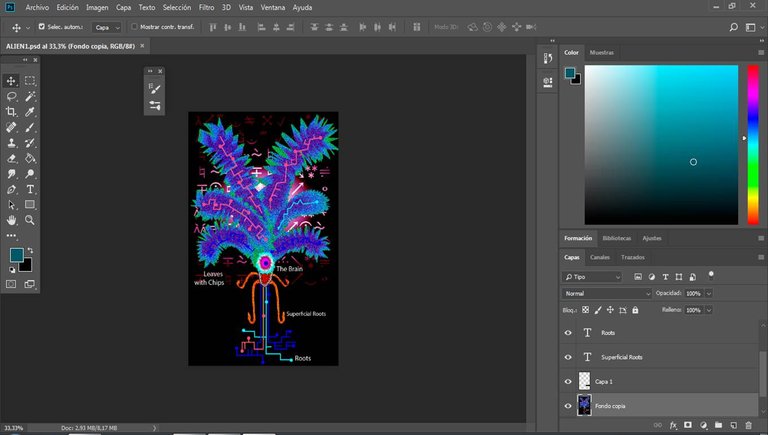Screen dimensions: 768x435
Task: Open the Tipo layer filter dropdown
Action: coord(592,277)
